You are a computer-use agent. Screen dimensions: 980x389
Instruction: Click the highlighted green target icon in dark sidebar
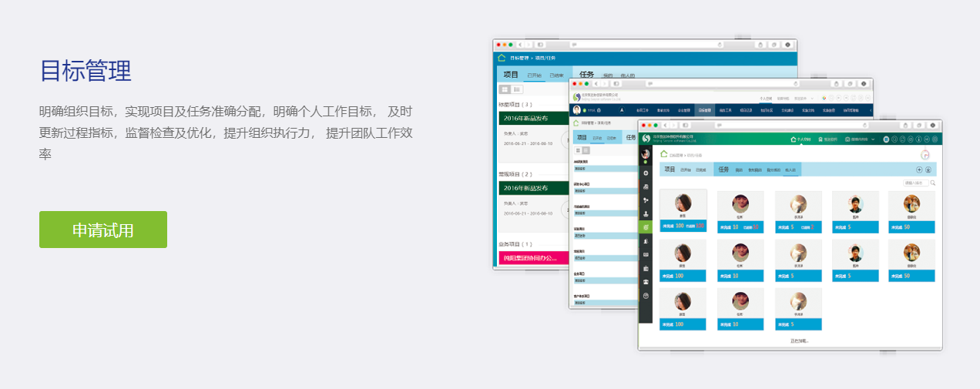(646, 227)
